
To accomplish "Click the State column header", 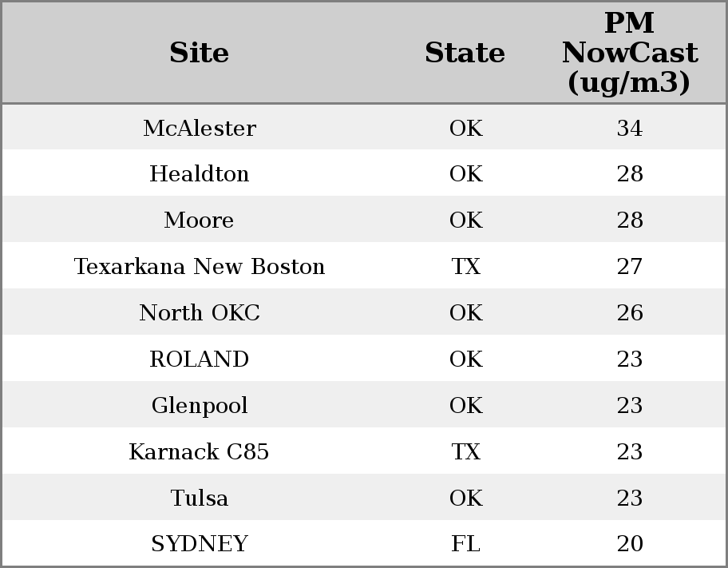I will (x=465, y=53).
